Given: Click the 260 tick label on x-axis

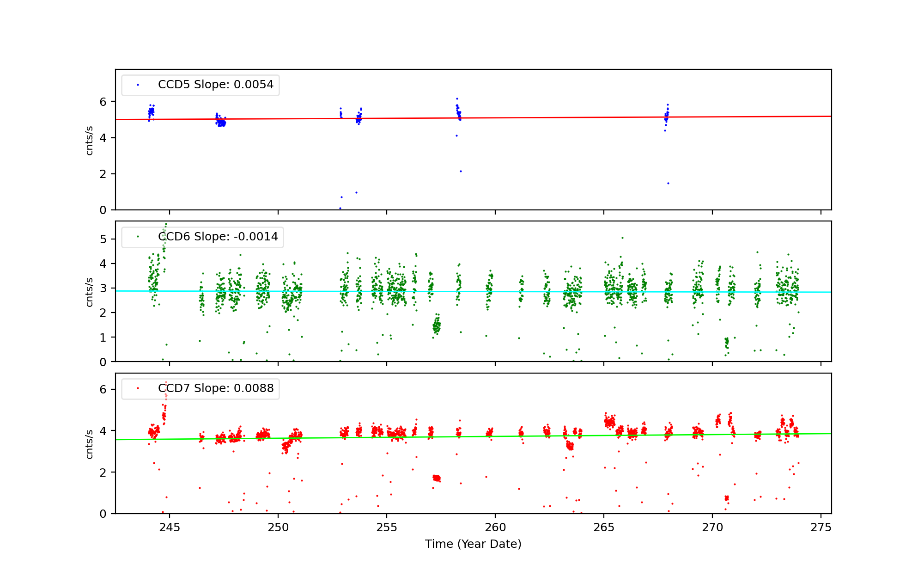Looking at the screenshot, I should [x=495, y=528].
